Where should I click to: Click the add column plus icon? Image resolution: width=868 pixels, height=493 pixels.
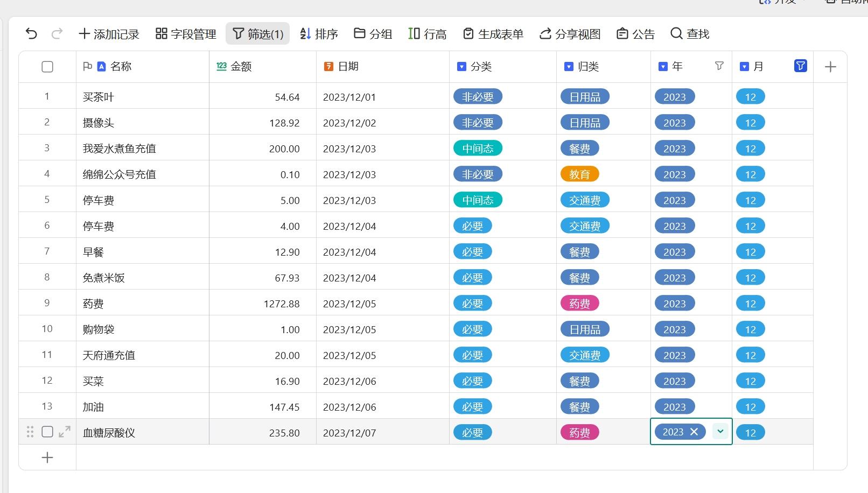coord(830,67)
